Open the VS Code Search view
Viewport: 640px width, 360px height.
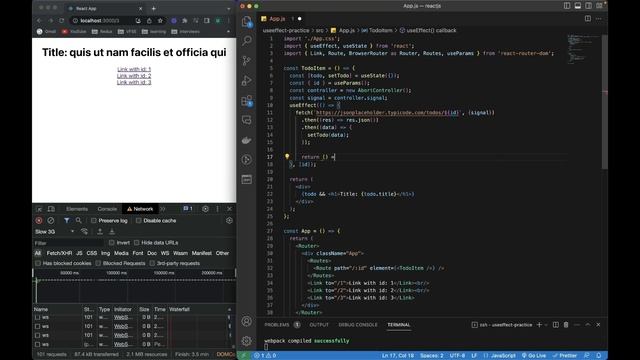click(247, 40)
